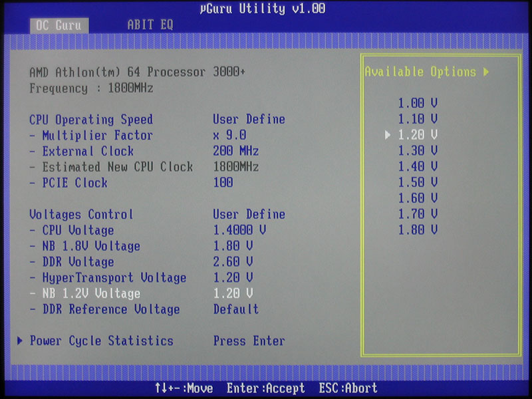Click User Define value for Voltages Control
The width and height of the screenshot is (532, 399).
pos(249,214)
